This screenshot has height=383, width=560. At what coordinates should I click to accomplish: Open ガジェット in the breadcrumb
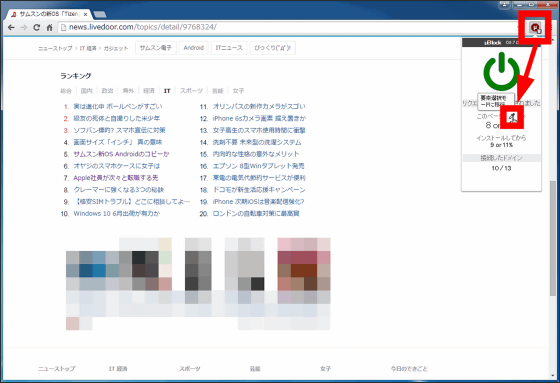pyautogui.click(x=116, y=48)
